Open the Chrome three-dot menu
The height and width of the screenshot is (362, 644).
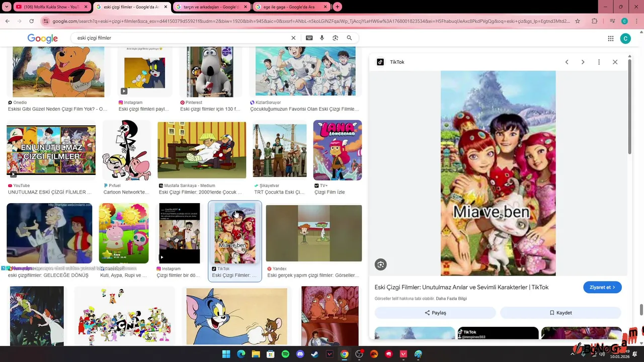pos(636,21)
